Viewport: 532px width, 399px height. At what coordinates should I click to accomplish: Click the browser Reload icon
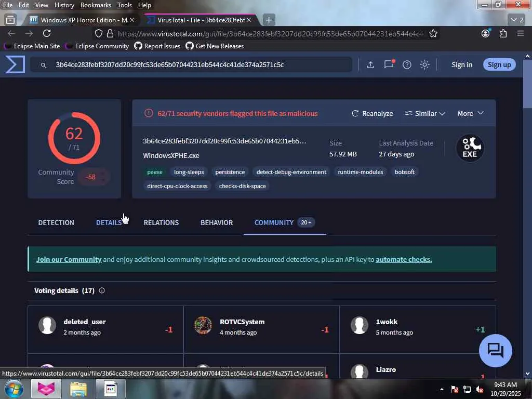point(47,33)
